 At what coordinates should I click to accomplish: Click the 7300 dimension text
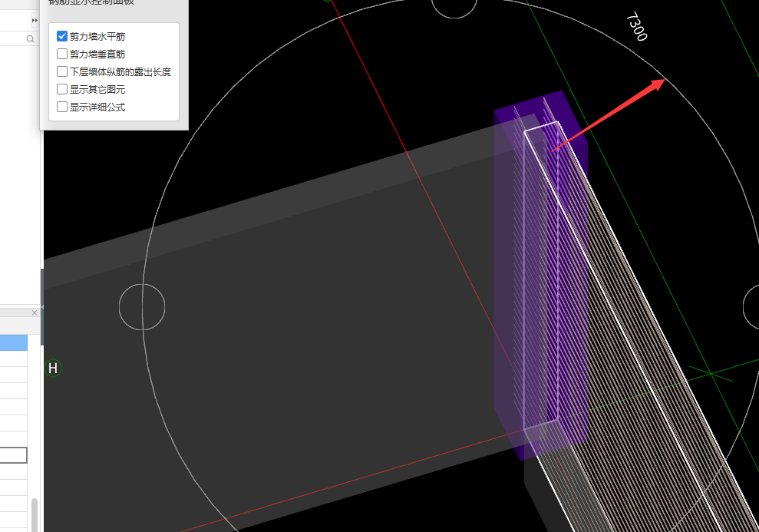[637, 27]
